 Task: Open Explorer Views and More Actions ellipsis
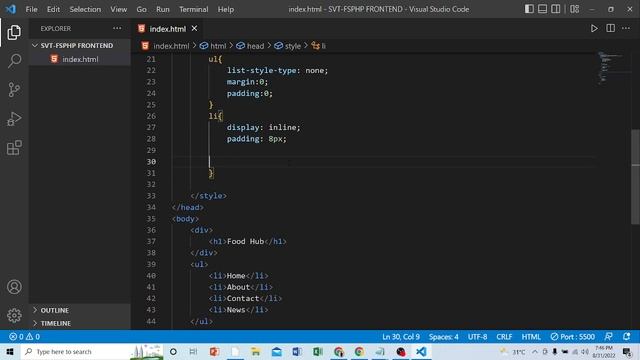[x=117, y=29]
